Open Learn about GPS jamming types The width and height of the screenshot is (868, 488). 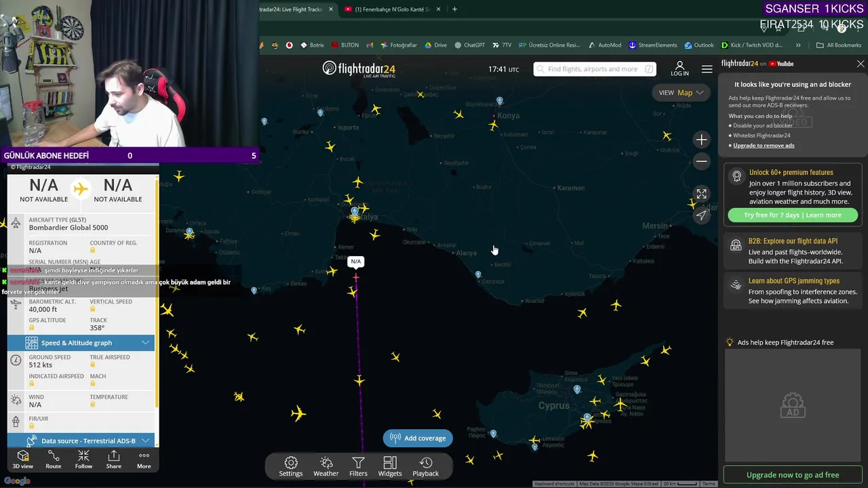(793, 291)
